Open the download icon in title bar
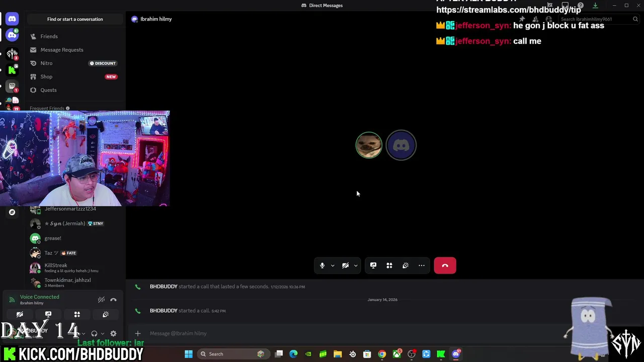The width and height of the screenshot is (644, 362). coord(595,6)
